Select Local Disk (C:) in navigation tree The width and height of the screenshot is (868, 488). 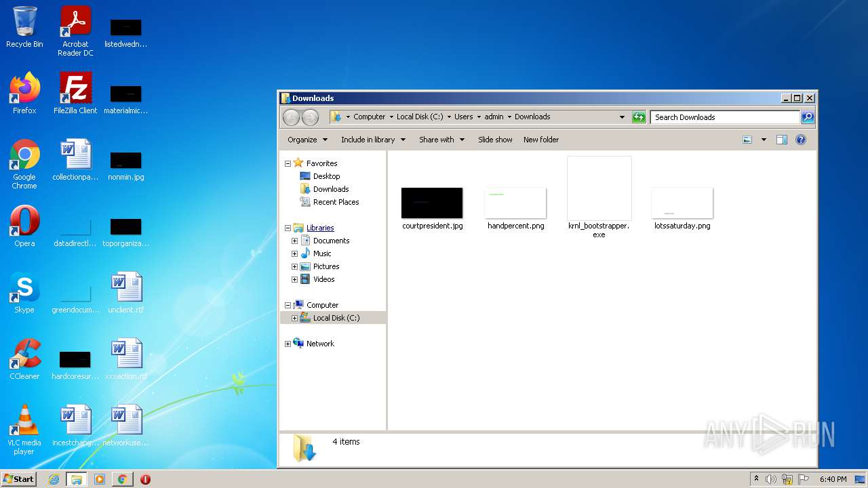click(330, 318)
